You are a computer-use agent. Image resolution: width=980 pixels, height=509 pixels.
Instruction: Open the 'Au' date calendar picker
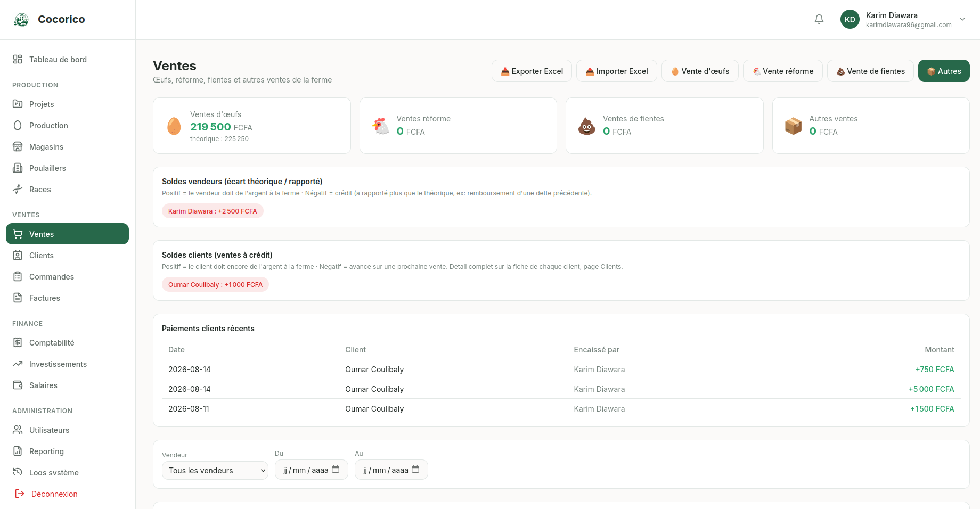415,470
